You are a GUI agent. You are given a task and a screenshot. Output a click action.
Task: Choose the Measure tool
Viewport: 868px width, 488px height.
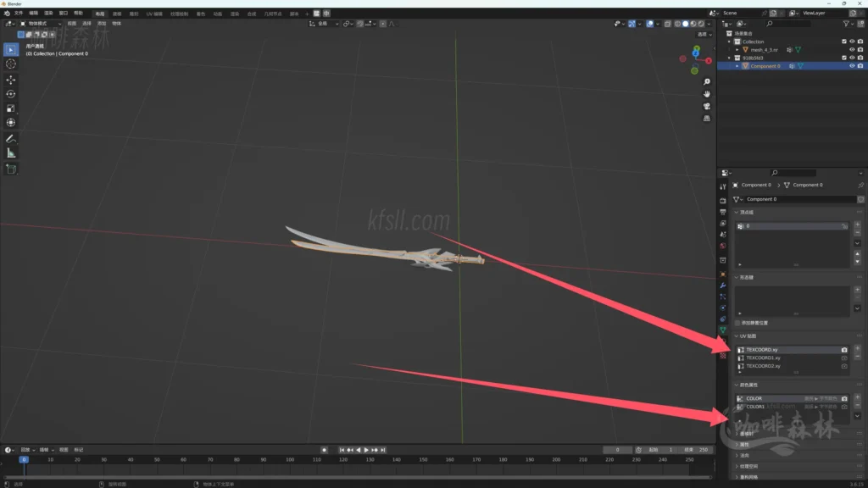11,153
